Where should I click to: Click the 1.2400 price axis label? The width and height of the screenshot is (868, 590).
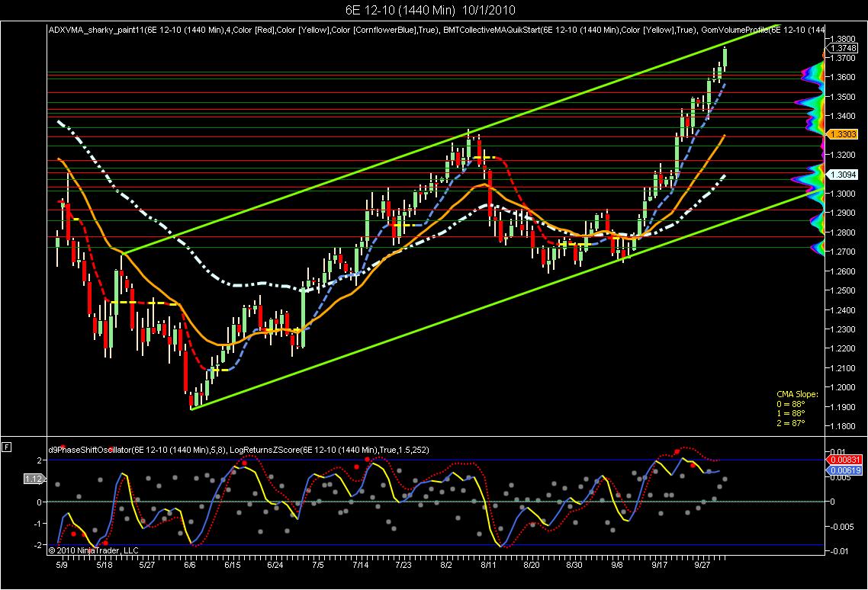pos(843,310)
